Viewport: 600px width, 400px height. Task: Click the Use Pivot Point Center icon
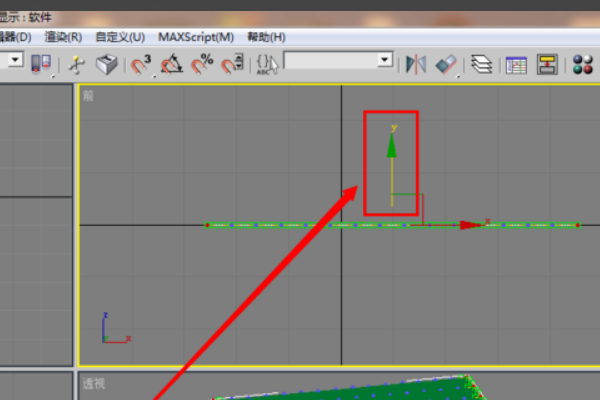41,64
